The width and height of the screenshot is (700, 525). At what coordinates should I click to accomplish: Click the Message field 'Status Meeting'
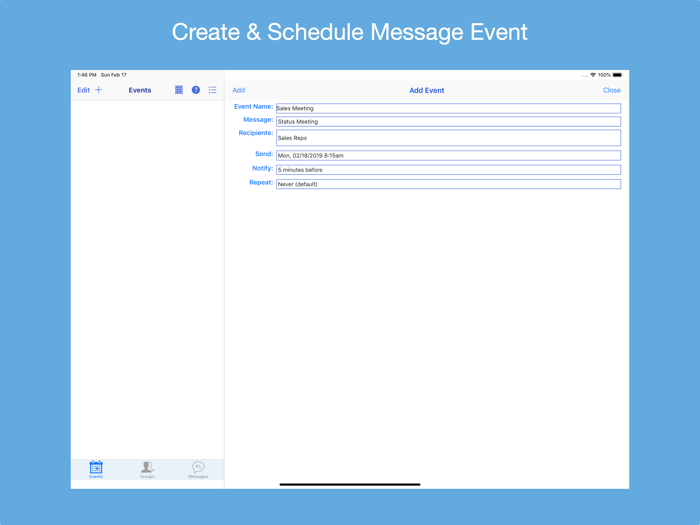(x=448, y=121)
